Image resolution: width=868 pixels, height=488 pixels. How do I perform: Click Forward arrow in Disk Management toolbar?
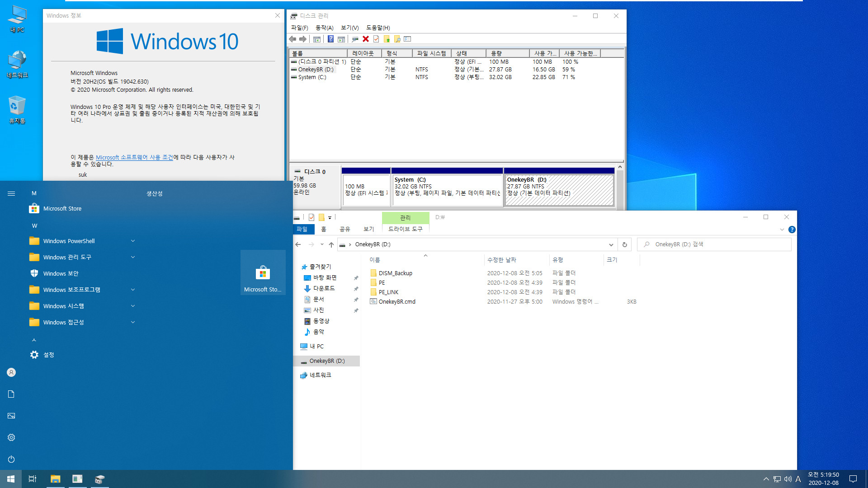[303, 39]
